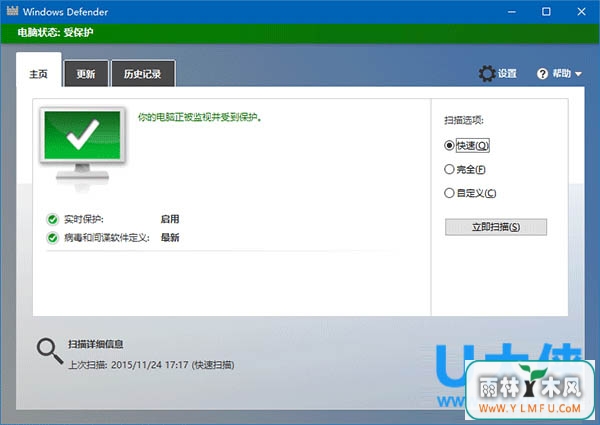Click the Windows Defender castle icon in title bar
The width and height of the screenshot is (600, 425).
(x=12, y=11)
